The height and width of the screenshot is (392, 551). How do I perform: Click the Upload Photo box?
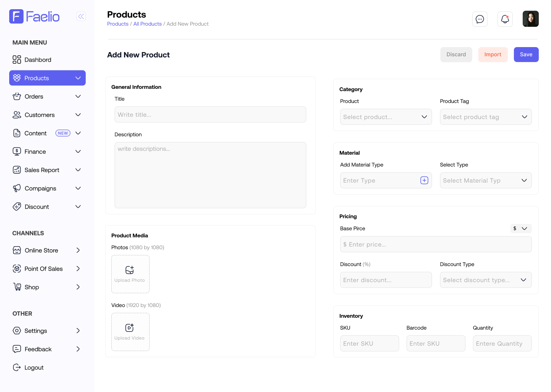(130, 274)
